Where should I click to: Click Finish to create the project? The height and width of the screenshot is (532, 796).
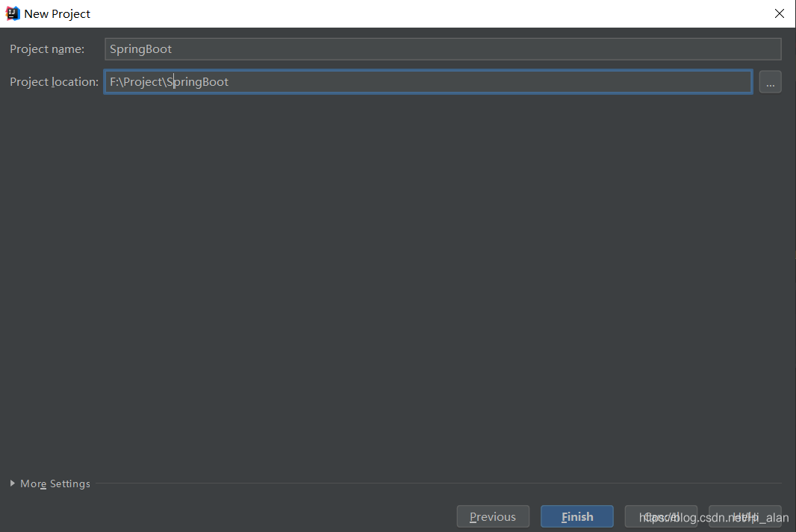tap(577, 517)
